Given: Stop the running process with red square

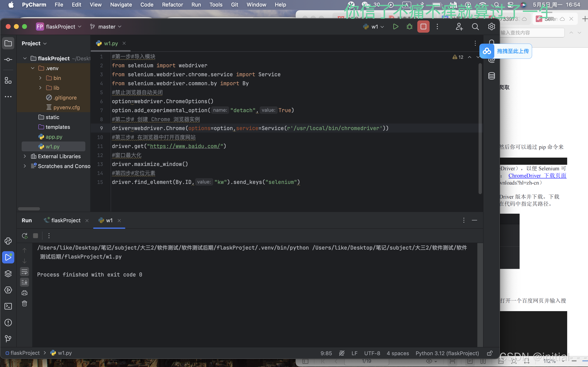Looking at the screenshot, I should coord(423,27).
